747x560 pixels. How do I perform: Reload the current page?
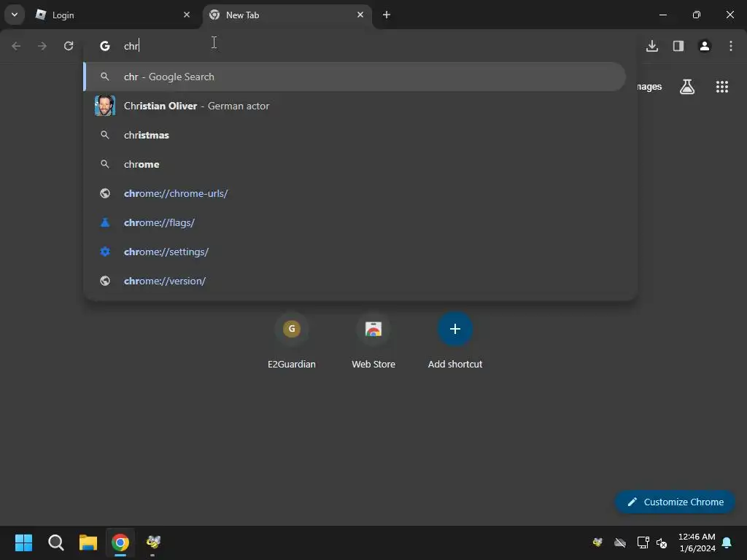click(x=69, y=46)
